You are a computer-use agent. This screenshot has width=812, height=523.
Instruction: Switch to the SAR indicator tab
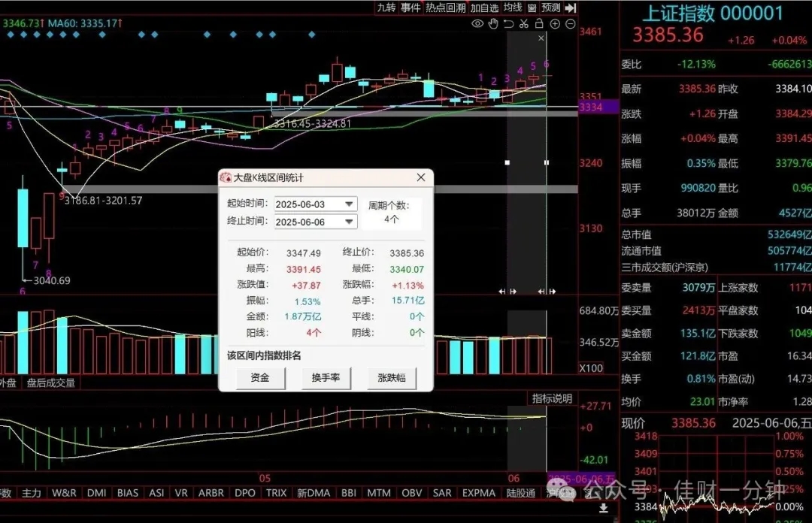point(442,493)
